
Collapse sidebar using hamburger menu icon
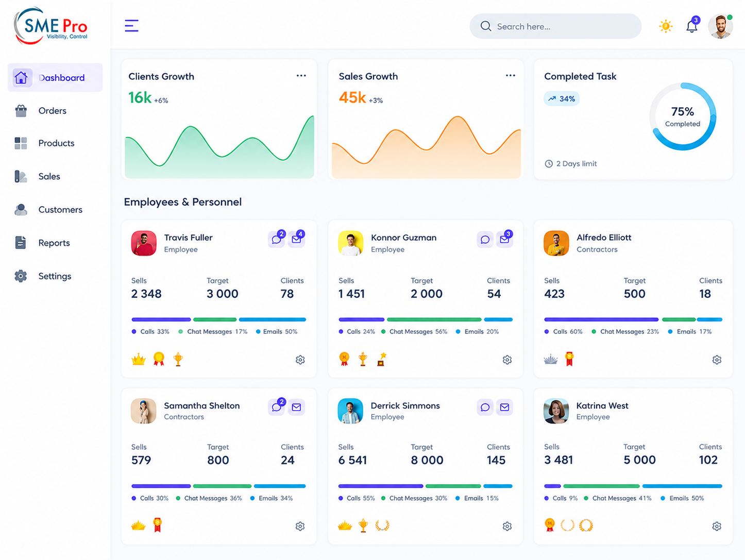pyautogui.click(x=131, y=26)
